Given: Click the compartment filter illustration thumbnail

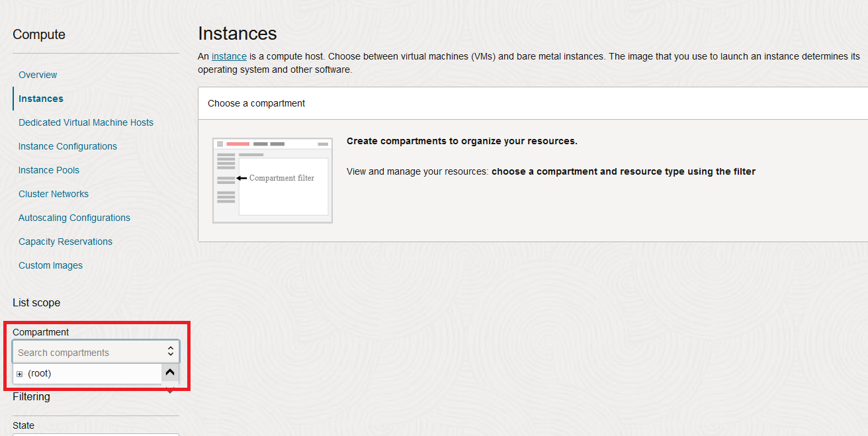Looking at the screenshot, I should pos(273,180).
